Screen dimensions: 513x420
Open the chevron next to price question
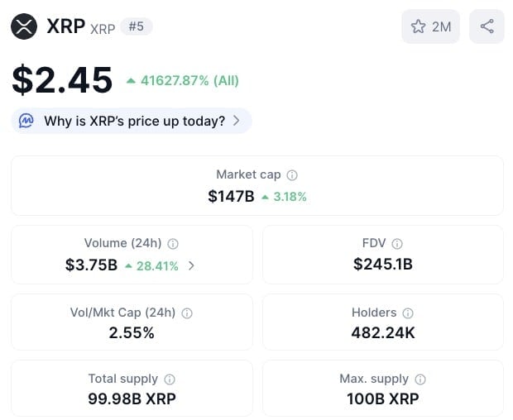237,121
